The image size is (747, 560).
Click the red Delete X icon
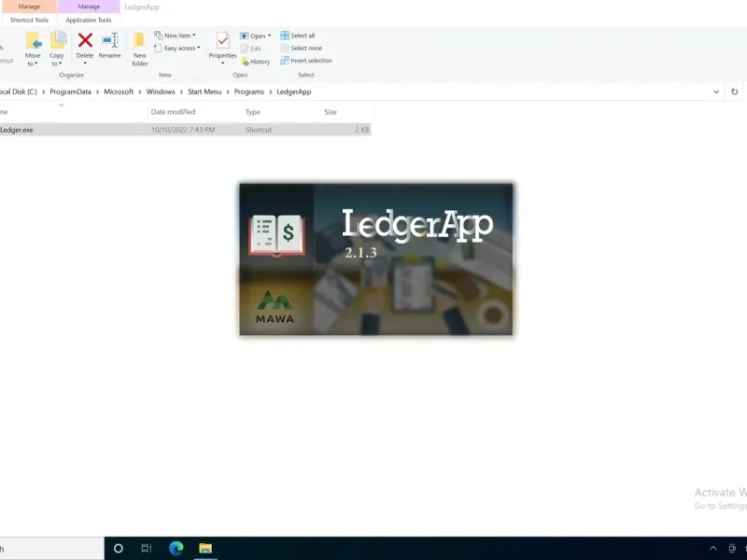tap(85, 40)
